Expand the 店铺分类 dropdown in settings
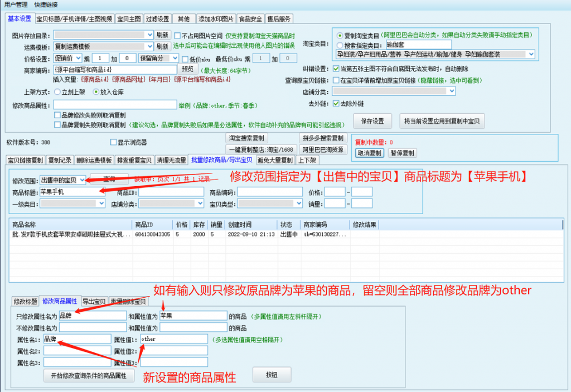571x392 pixels. tap(452, 91)
